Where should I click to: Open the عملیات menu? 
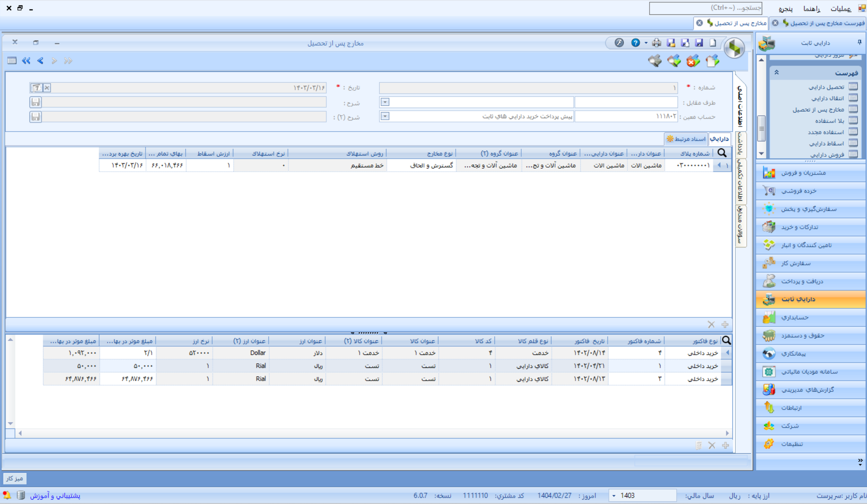click(x=841, y=9)
